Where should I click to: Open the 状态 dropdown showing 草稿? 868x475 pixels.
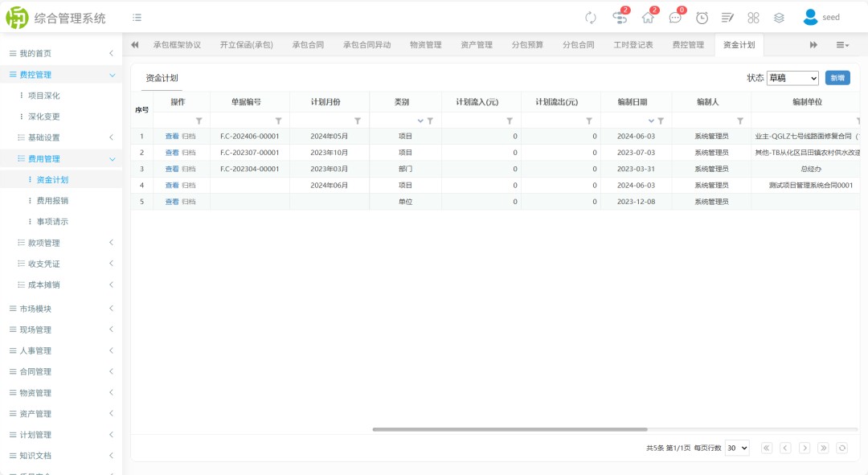tap(792, 78)
